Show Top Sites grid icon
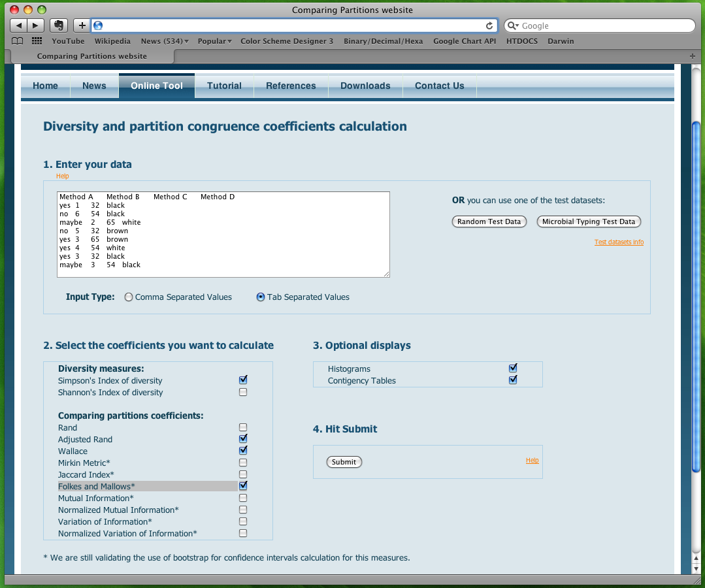The height and width of the screenshot is (588, 705). click(37, 41)
